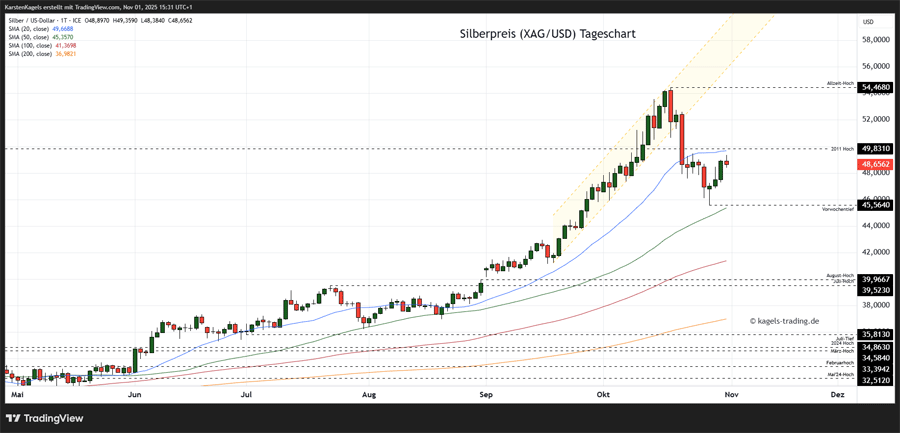Click the current price tag 48,6562
Screen dimensions: 900x433
pyautogui.click(x=876, y=163)
